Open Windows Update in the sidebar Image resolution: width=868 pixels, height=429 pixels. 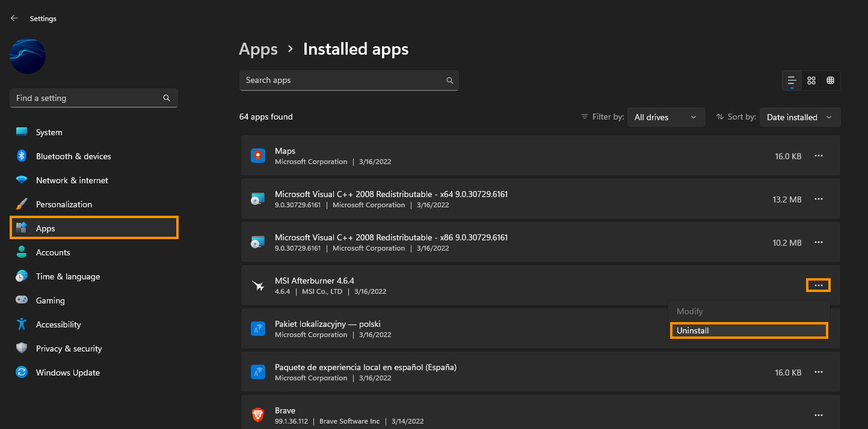(x=94, y=373)
